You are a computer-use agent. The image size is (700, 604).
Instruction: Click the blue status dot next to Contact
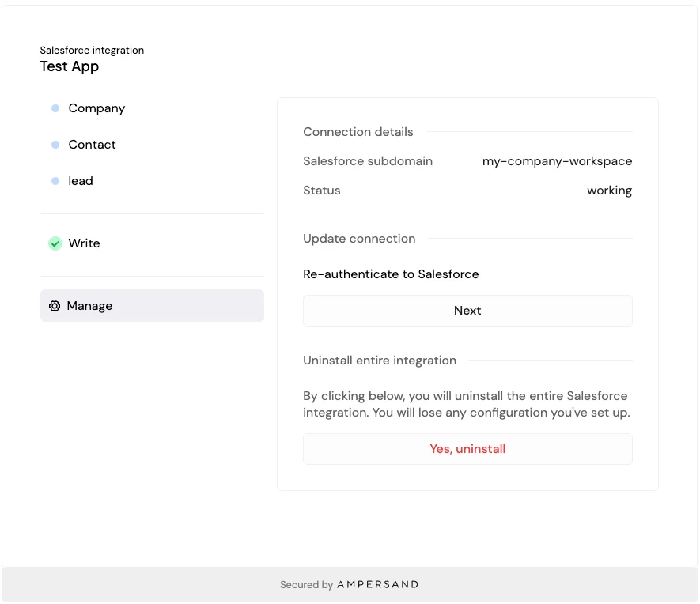point(55,145)
